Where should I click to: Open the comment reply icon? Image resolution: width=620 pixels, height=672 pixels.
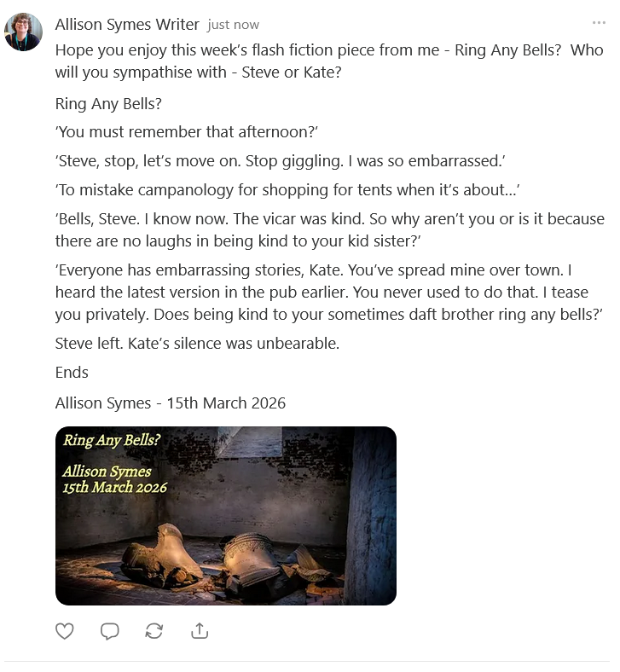click(x=109, y=631)
